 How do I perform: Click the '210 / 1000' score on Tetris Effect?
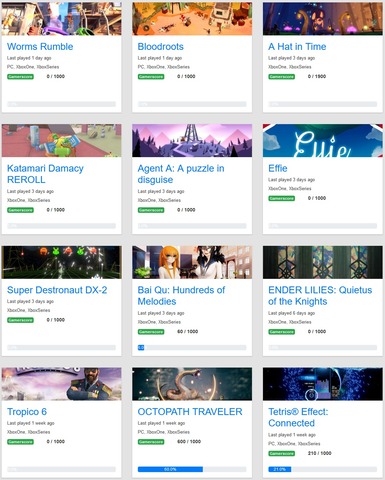pyautogui.click(x=320, y=453)
